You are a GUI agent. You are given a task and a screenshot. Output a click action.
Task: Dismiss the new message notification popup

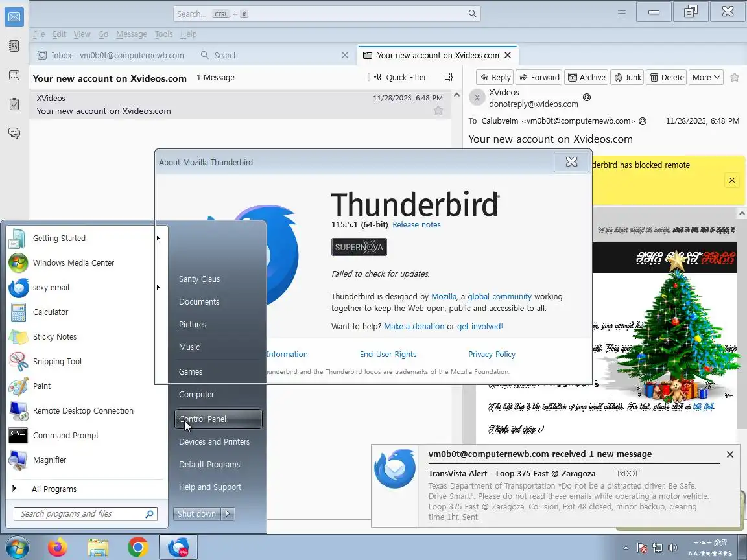tap(730, 454)
